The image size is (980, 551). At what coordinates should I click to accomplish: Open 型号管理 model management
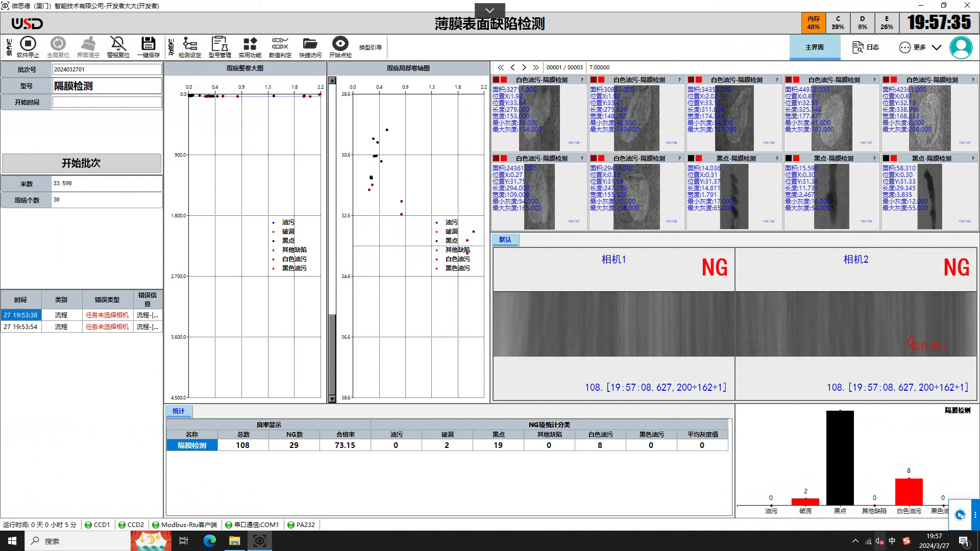pyautogui.click(x=220, y=44)
